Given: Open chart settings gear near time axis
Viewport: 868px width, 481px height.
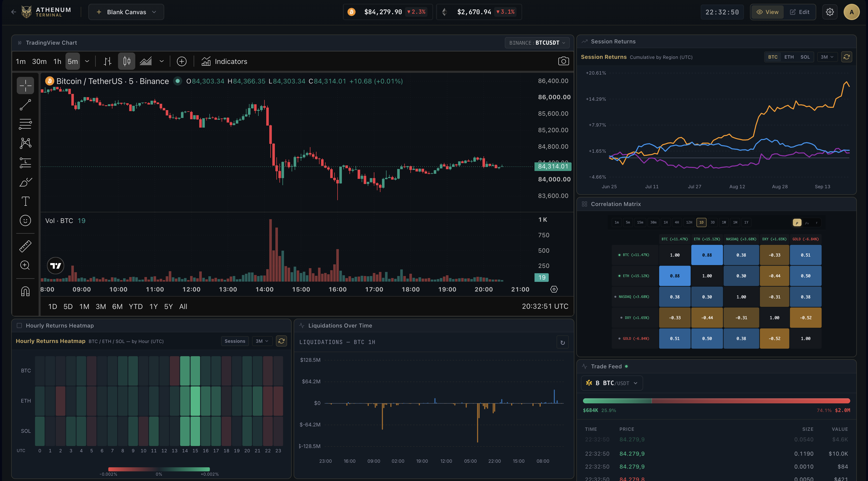Looking at the screenshot, I should (x=554, y=289).
